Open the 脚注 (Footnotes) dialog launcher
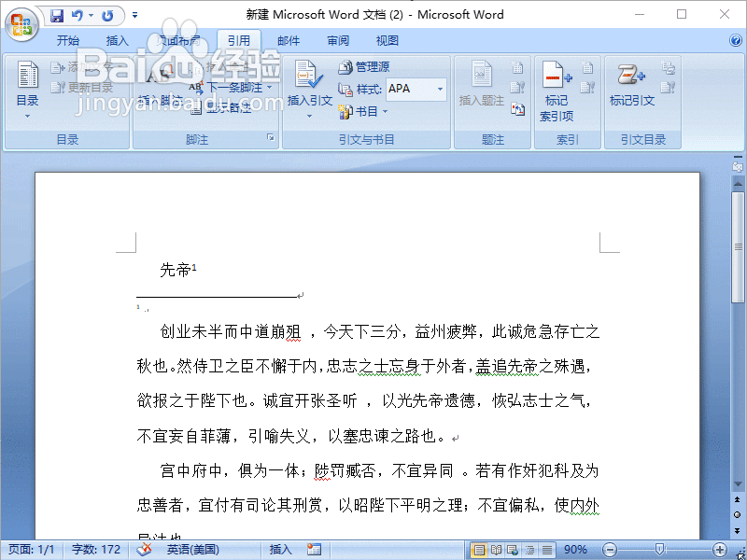747x560 pixels. pos(271,136)
